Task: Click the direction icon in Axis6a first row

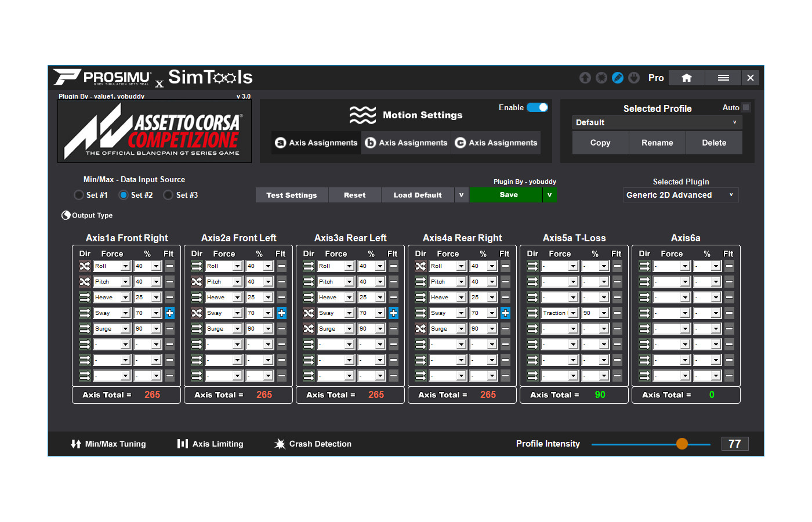Action: point(644,266)
